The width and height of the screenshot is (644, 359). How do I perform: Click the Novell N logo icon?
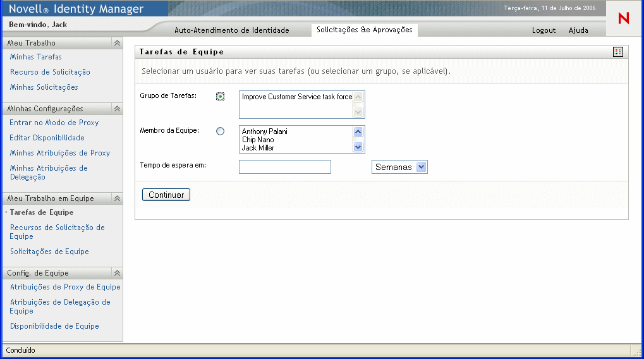pyautogui.click(x=624, y=19)
